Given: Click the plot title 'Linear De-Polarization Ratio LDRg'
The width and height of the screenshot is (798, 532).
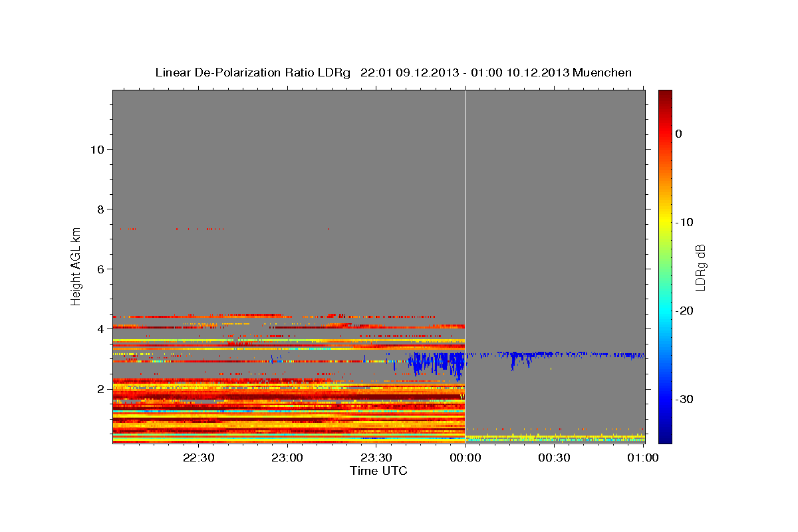Looking at the screenshot, I should (x=252, y=72).
